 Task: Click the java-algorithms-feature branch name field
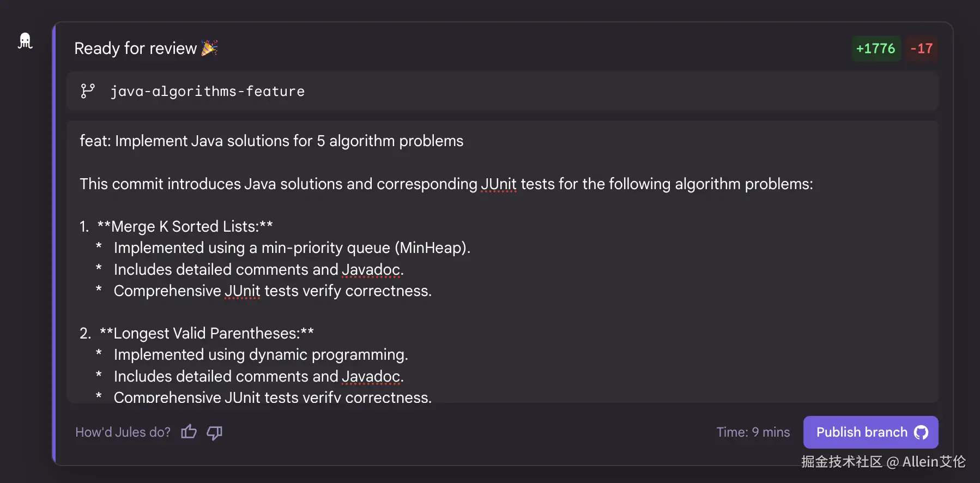click(x=207, y=91)
